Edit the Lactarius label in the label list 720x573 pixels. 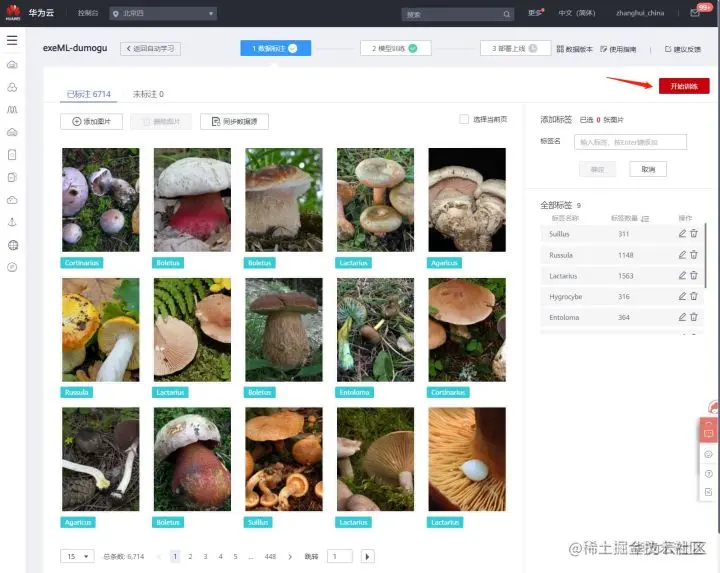point(682,275)
